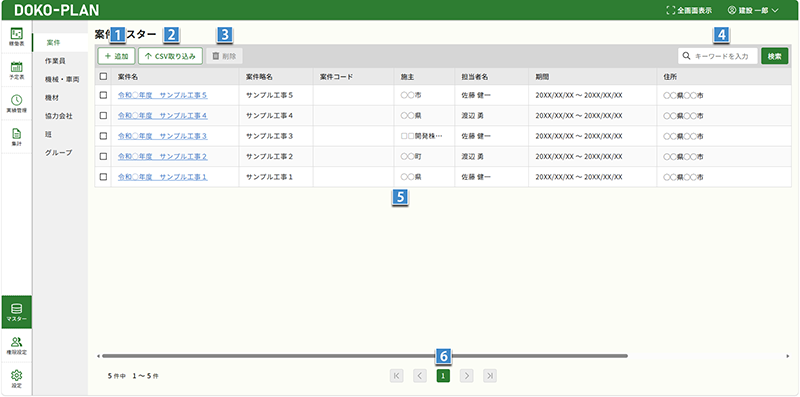Click the 期間 column header

pos(593,77)
